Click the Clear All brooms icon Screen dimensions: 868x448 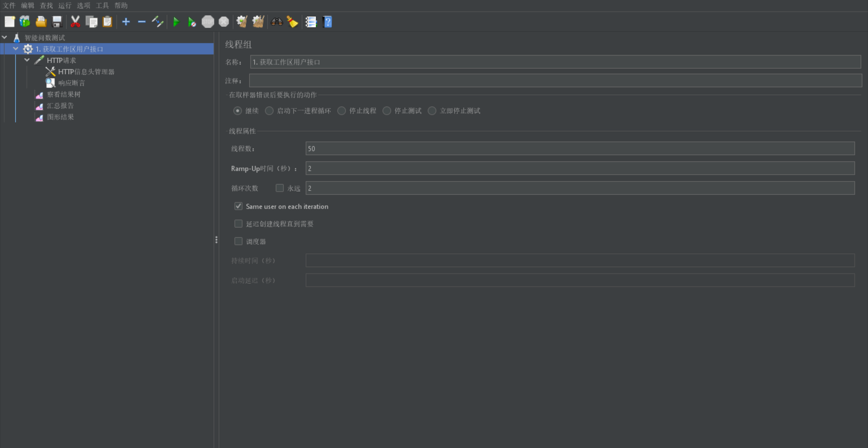tap(258, 22)
